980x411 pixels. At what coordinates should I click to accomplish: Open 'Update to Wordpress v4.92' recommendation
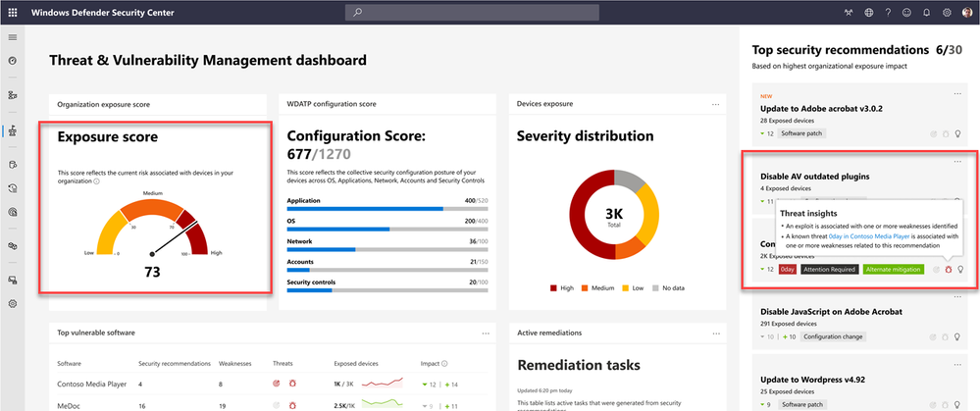tap(813, 380)
